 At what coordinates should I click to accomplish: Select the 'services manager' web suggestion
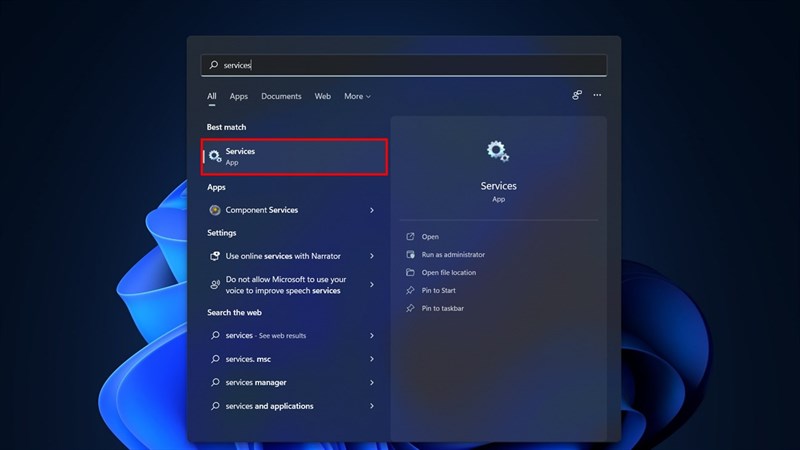click(x=292, y=382)
